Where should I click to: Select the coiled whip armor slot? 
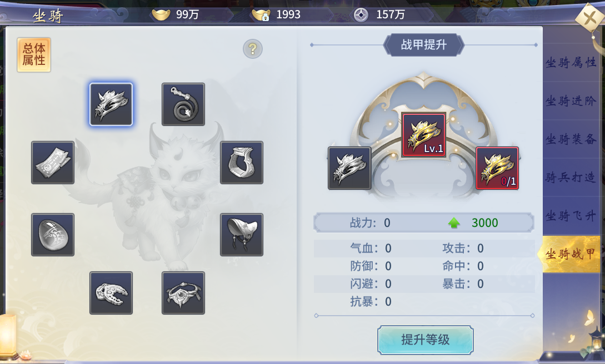(x=183, y=104)
